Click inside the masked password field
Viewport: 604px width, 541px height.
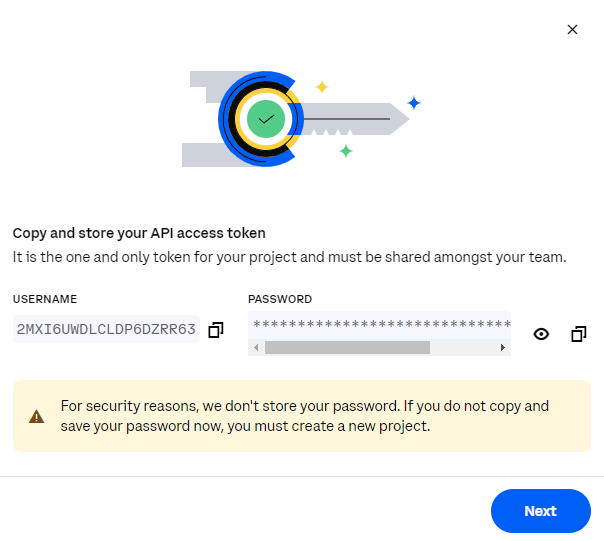coord(380,324)
